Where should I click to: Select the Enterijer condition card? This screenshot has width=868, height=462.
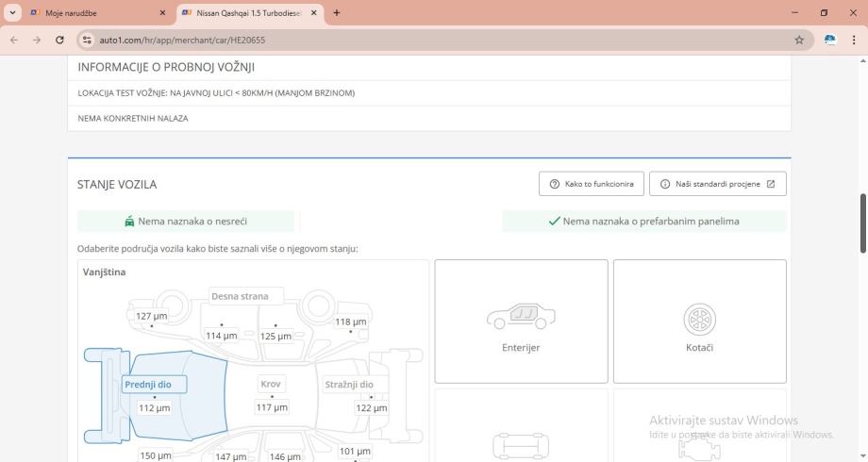(521, 322)
